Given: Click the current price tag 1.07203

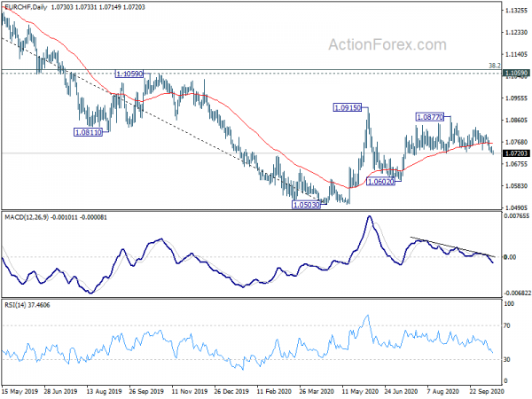Looking at the screenshot, I should pos(516,153).
